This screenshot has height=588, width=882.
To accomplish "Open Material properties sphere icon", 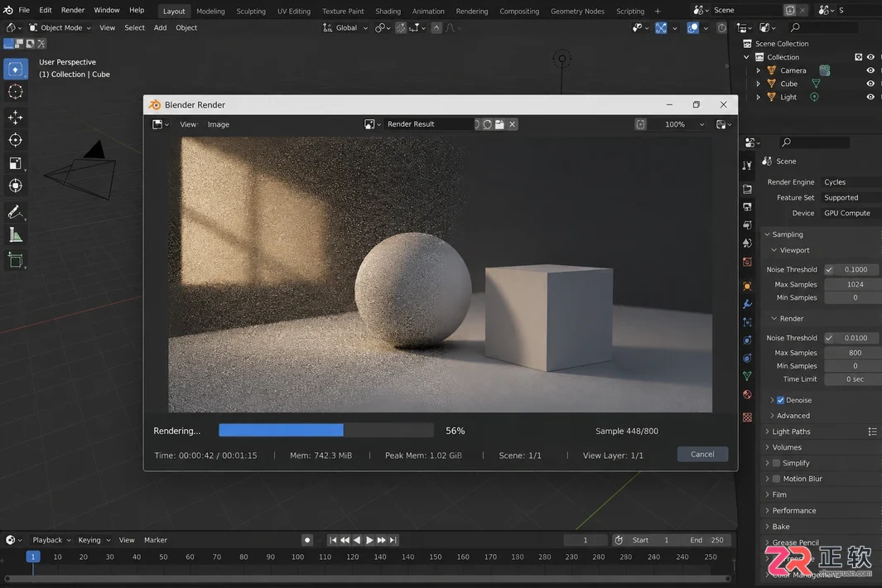I will pyautogui.click(x=747, y=394).
